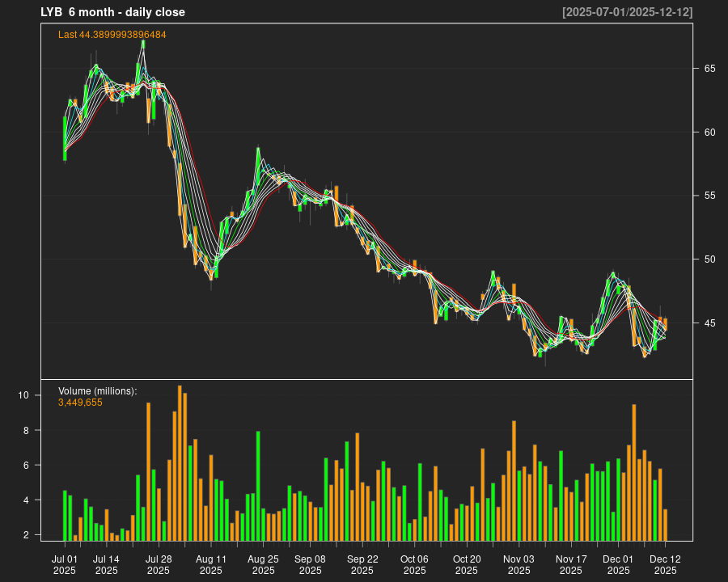Click the orange Last price value label
This screenshot has width=728, height=582.
(112, 35)
